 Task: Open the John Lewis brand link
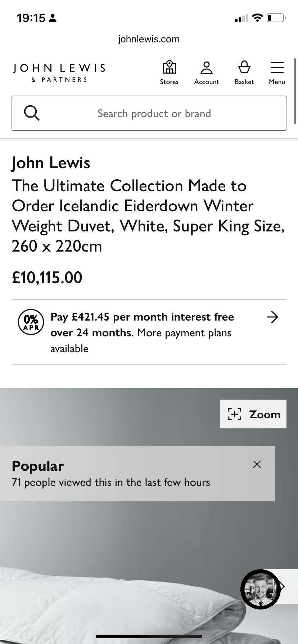(x=51, y=163)
